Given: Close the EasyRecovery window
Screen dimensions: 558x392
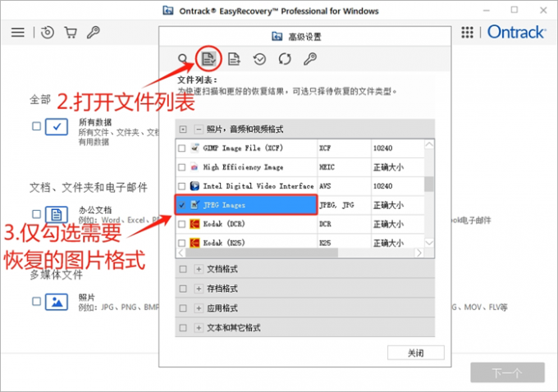Looking at the screenshot, I should 543,11.
